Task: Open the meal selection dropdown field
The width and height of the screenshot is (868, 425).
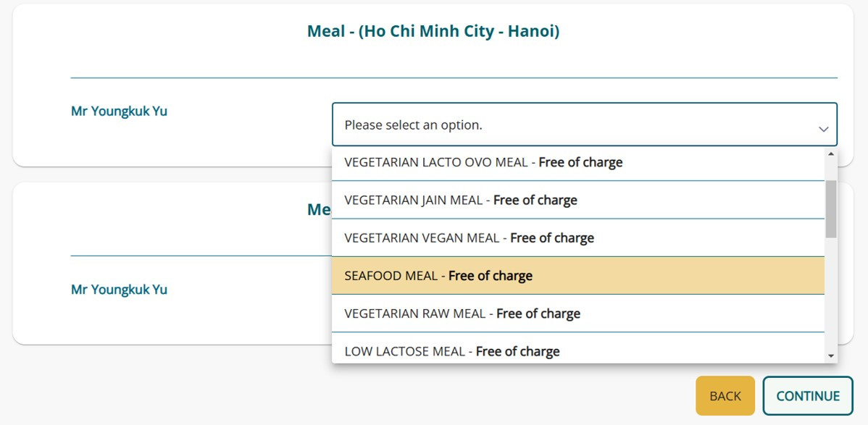Action: (x=572, y=125)
